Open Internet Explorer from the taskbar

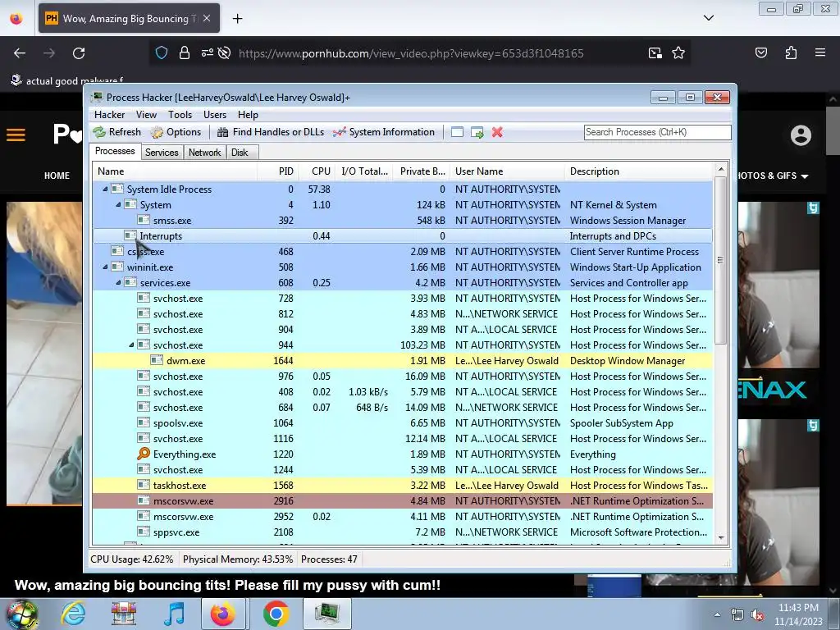pos(73,614)
